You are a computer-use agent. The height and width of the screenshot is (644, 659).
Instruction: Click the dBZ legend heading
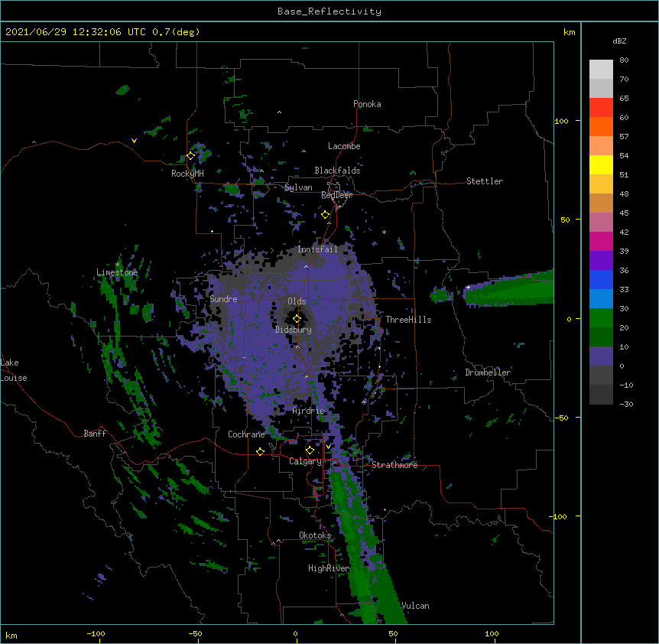[x=619, y=41]
